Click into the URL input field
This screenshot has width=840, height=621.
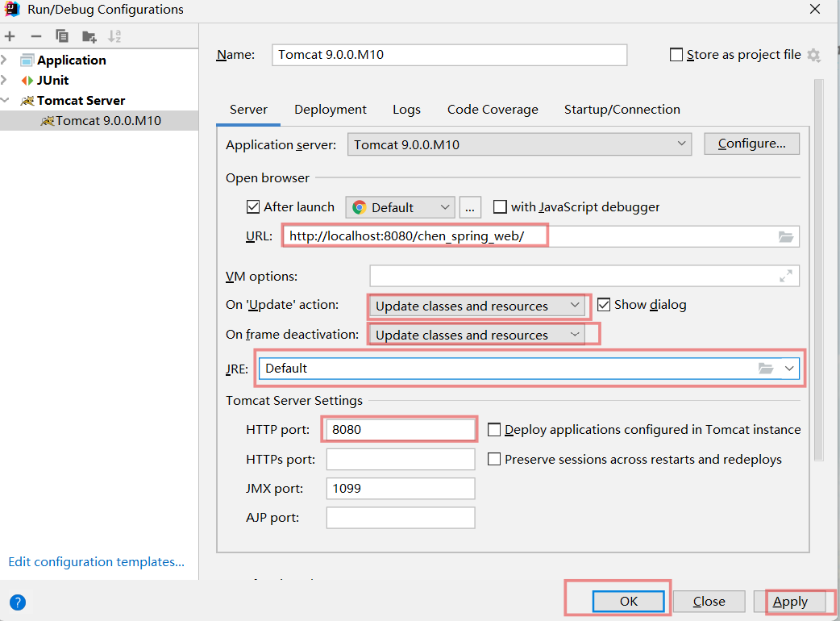542,236
